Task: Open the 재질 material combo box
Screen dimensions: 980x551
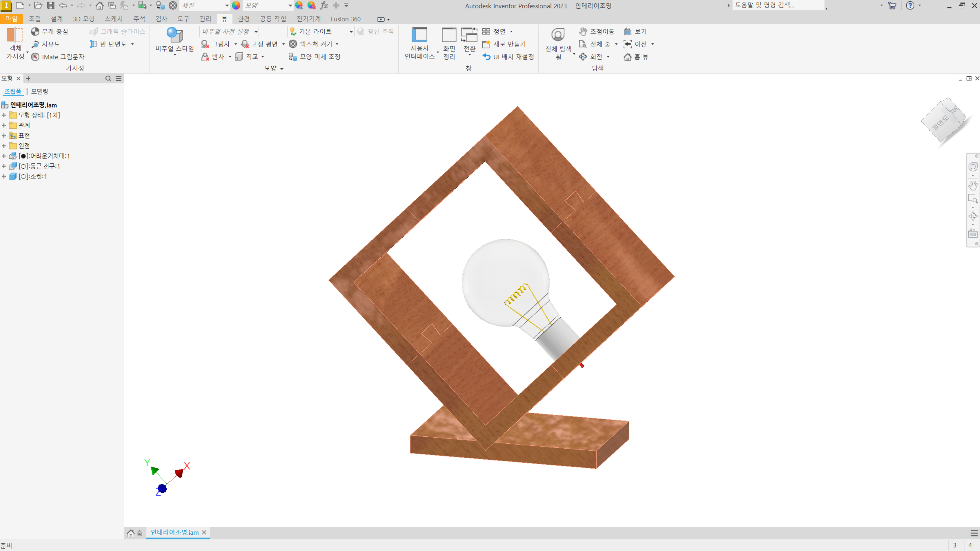Action: pyautogui.click(x=205, y=5)
